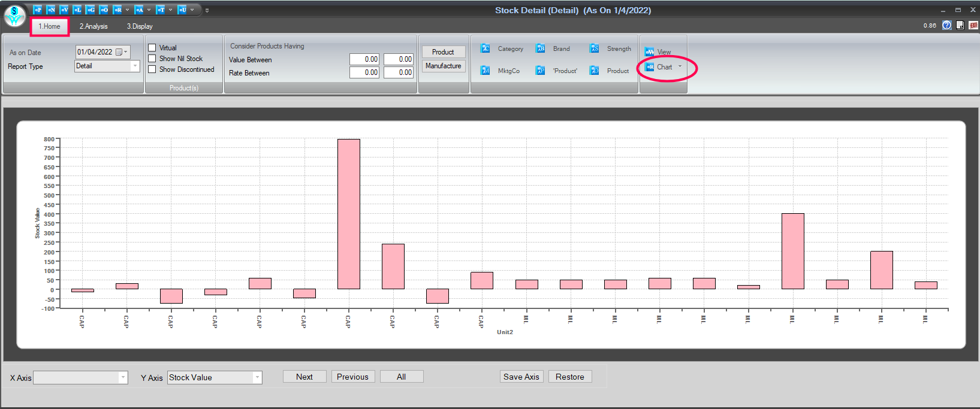Click the Previous button
Image resolution: width=980 pixels, height=409 pixels.
353,377
